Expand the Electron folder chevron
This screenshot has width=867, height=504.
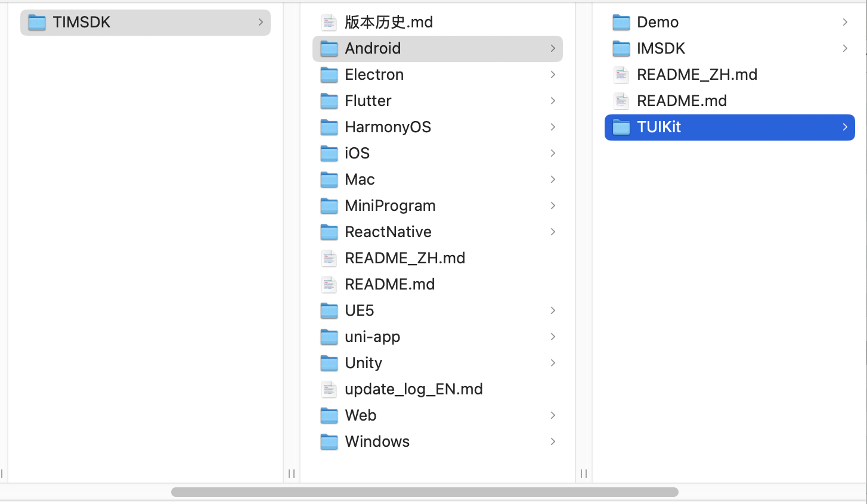[x=553, y=74]
